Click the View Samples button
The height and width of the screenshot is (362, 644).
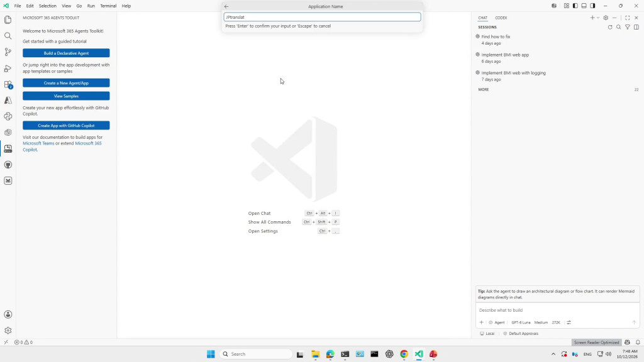66,96
